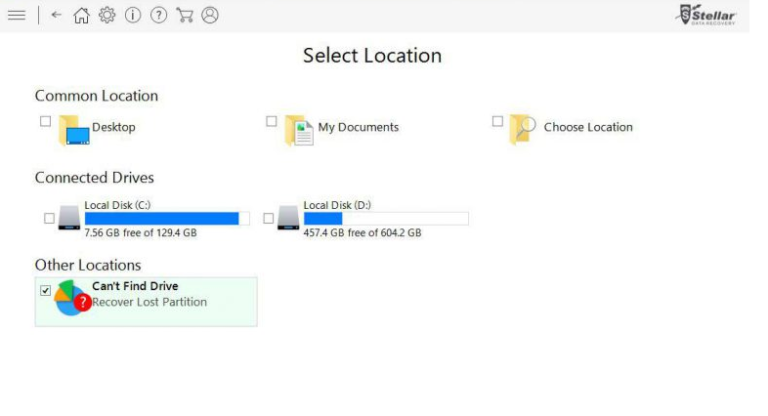Open help with question mark icon
Screen dimensions: 768x416
(x=158, y=16)
